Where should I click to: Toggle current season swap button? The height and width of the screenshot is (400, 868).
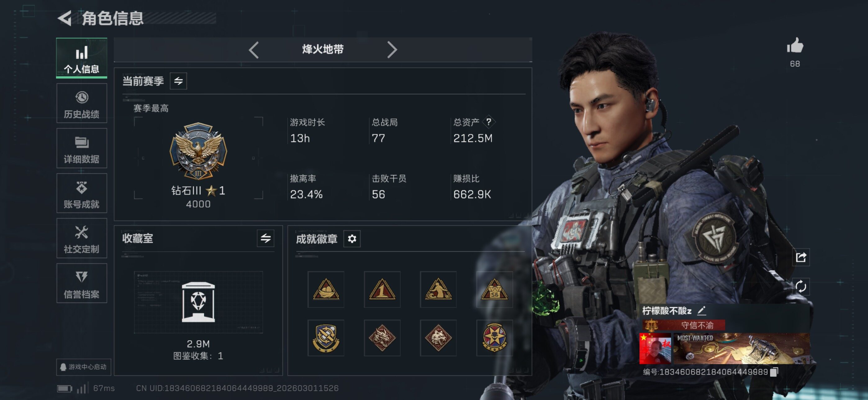178,81
